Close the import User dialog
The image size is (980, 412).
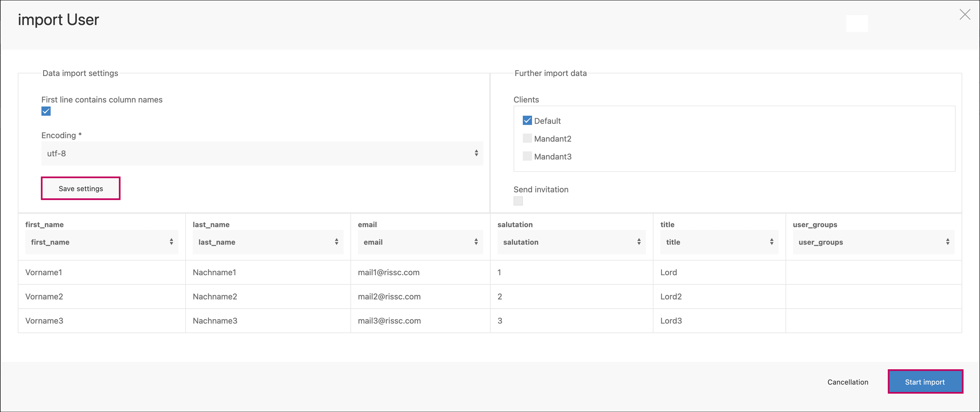(x=964, y=15)
